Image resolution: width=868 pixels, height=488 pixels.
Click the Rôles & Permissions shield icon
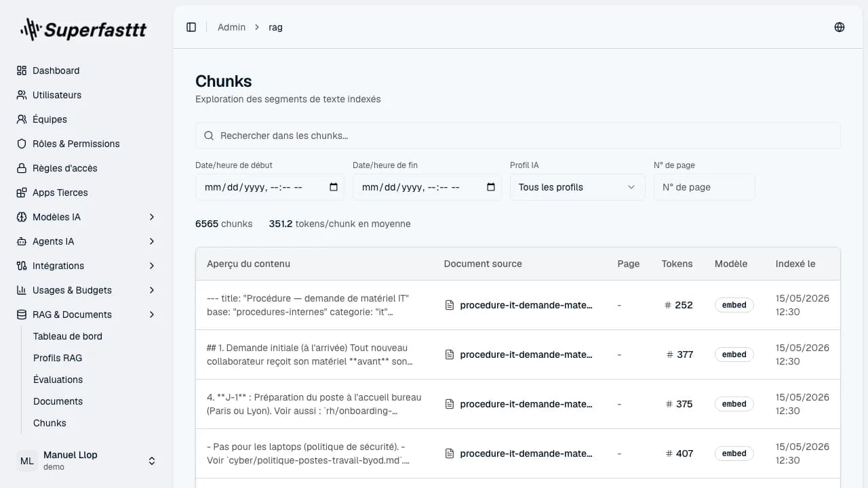22,144
